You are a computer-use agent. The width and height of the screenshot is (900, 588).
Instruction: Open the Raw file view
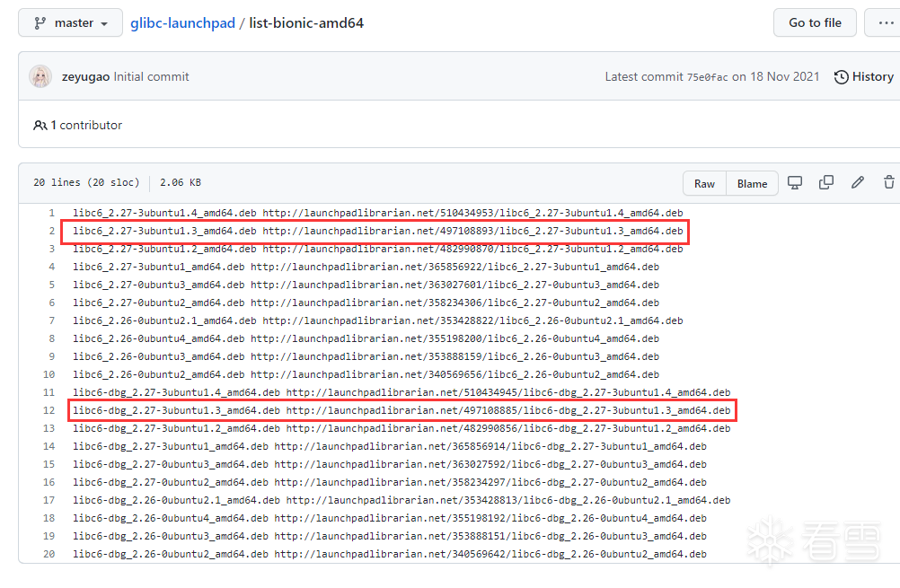coord(704,183)
